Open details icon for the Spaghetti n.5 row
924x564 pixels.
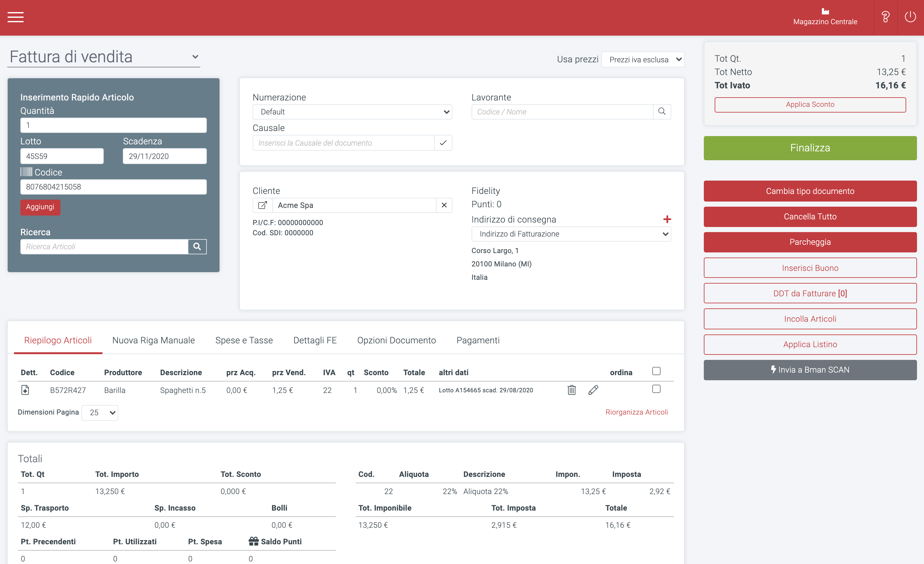click(25, 390)
